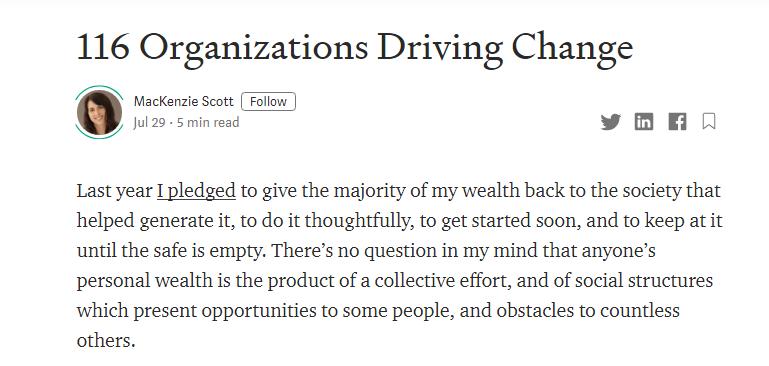Open the MacKenzie Scott author name link
This screenshot has width=769, height=366.
coord(184,102)
